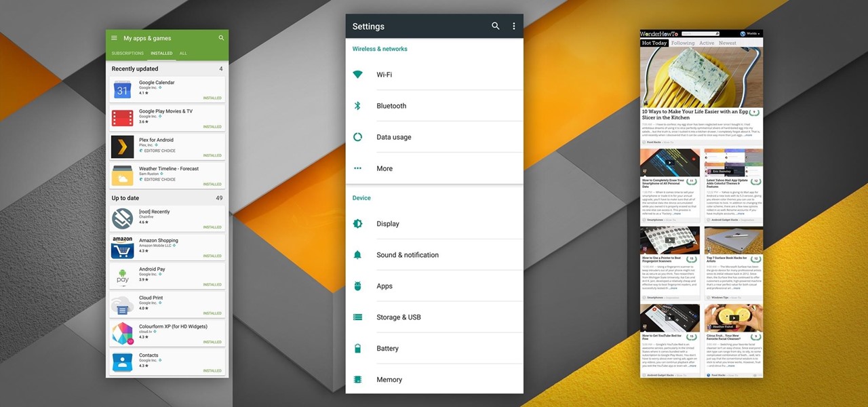Tap the Google Calendar app icon
The height and width of the screenshot is (407, 868).
click(123, 90)
